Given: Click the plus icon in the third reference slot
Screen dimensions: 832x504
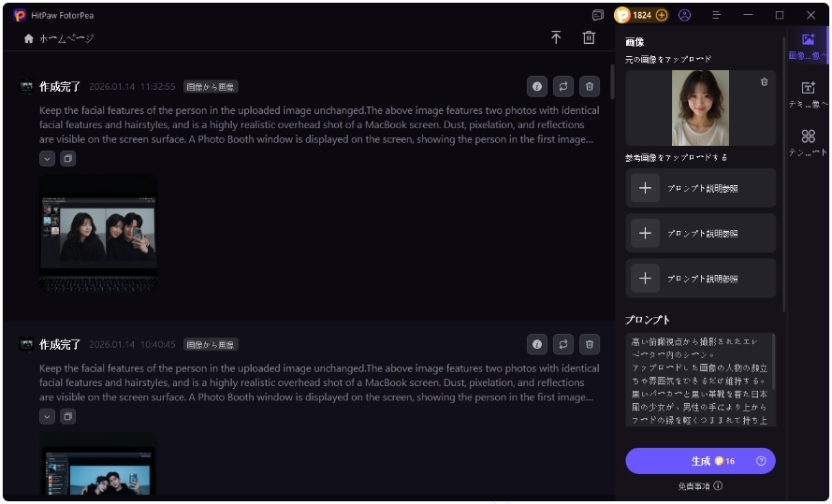Looking at the screenshot, I should coord(645,279).
